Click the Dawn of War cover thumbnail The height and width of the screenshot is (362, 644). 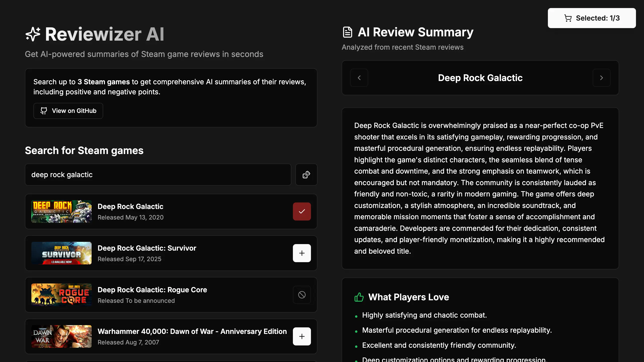coord(61,336)
